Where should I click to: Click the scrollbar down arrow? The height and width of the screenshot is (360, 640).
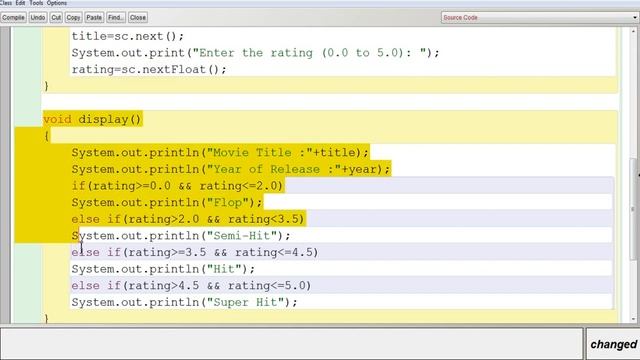tap(634, 319)
